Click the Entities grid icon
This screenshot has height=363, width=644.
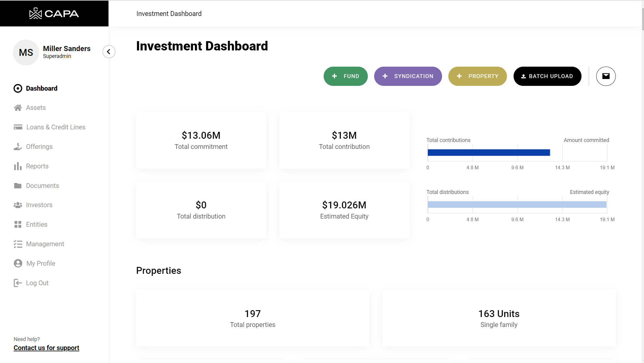click(18, 225)
